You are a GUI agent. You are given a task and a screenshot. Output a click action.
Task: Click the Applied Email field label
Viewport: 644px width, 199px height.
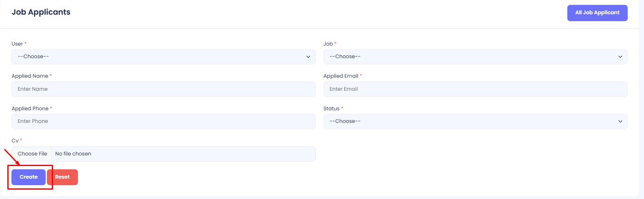click(341, 76)
